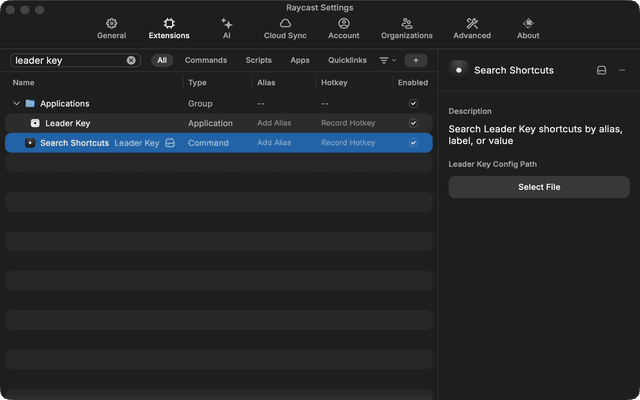Open the General settings tab

click(x=111, y=28)
